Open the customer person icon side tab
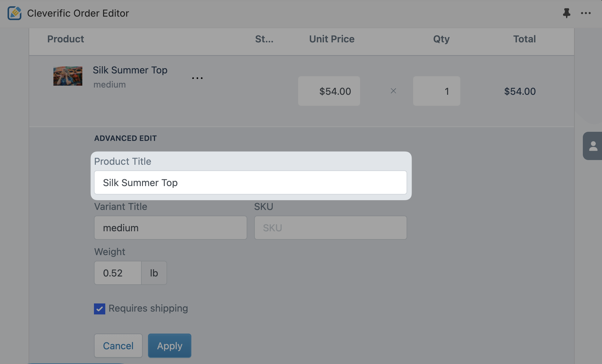 593,146
